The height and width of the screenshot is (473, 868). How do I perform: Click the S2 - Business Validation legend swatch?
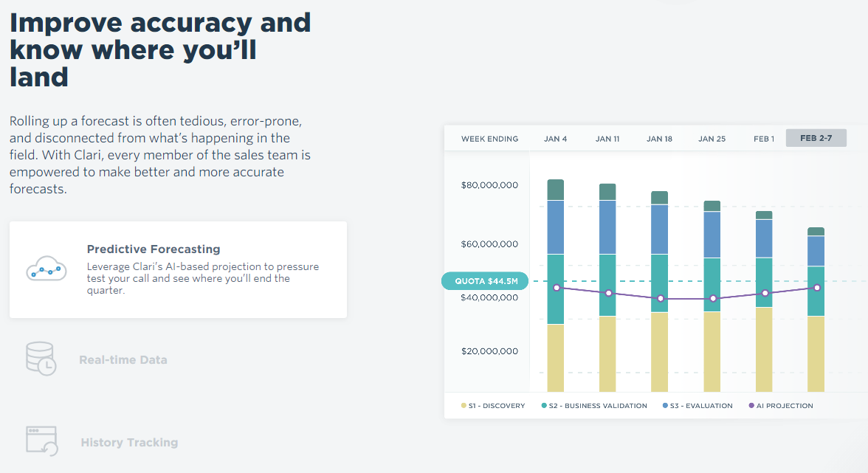[544, 406]
